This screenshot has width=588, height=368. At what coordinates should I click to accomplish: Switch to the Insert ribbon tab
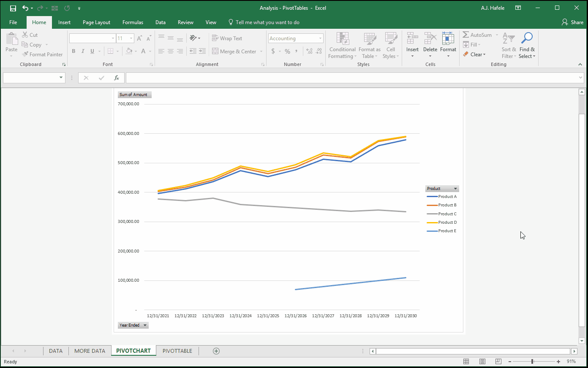[64, 22]
